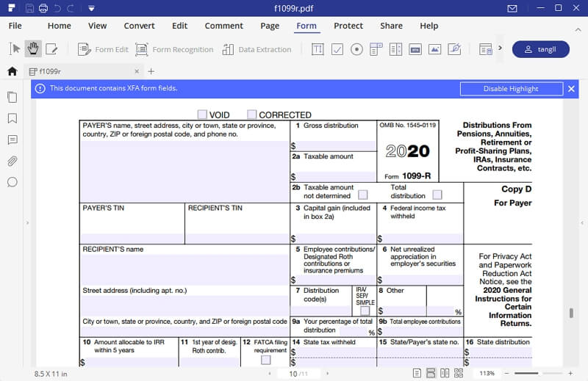The width and height of the screenshot is (588, 381).
Task: Tick the Total distribution checkbox
Action: pos(437,195)
